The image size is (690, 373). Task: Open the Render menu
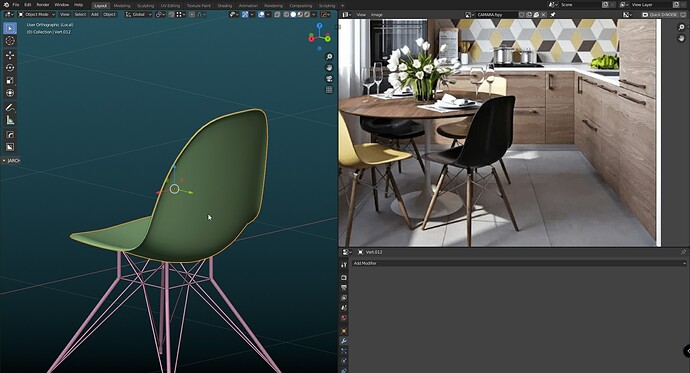coord(43,5)
